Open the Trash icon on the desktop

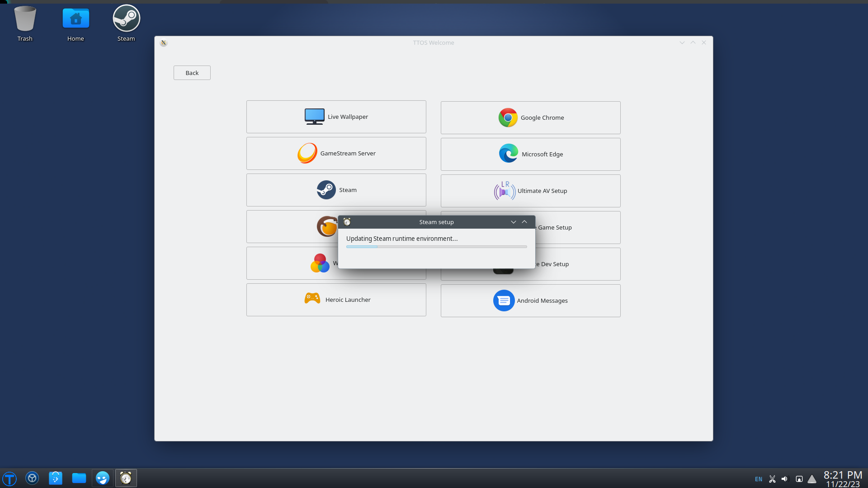click(x=25, y=23)
